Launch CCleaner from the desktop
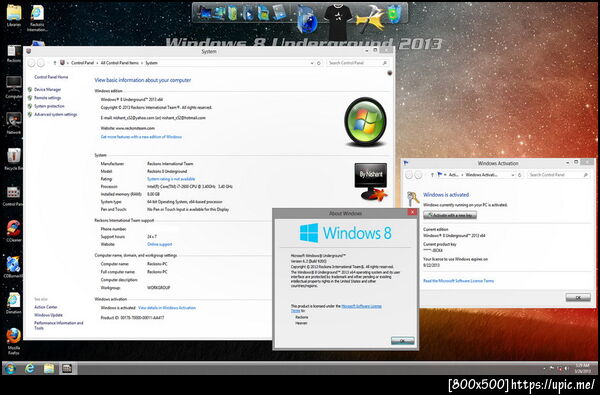Viewport: 600px width, 395px height. click(x=14, y=231)
